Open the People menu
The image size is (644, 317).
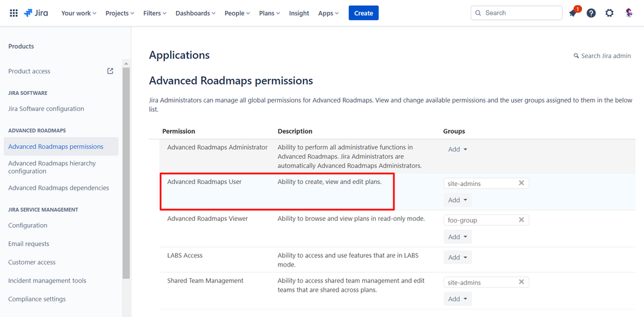coord(237,13)
